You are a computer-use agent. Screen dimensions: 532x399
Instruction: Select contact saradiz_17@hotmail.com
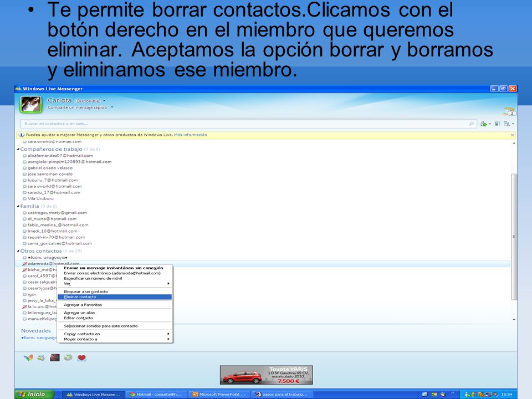point(54,192)
